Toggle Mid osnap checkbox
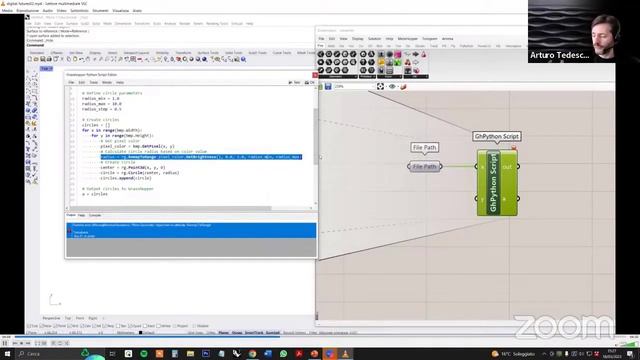This screenshot has width=640, height=360. click(x=69, y=326)
